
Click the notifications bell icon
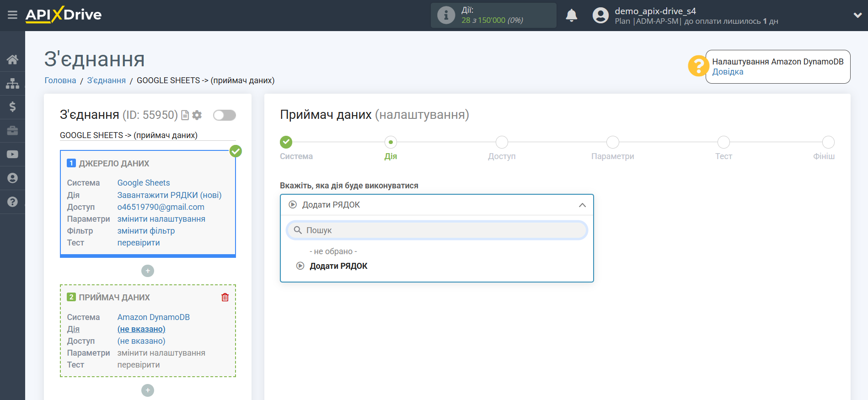point(571,16)
